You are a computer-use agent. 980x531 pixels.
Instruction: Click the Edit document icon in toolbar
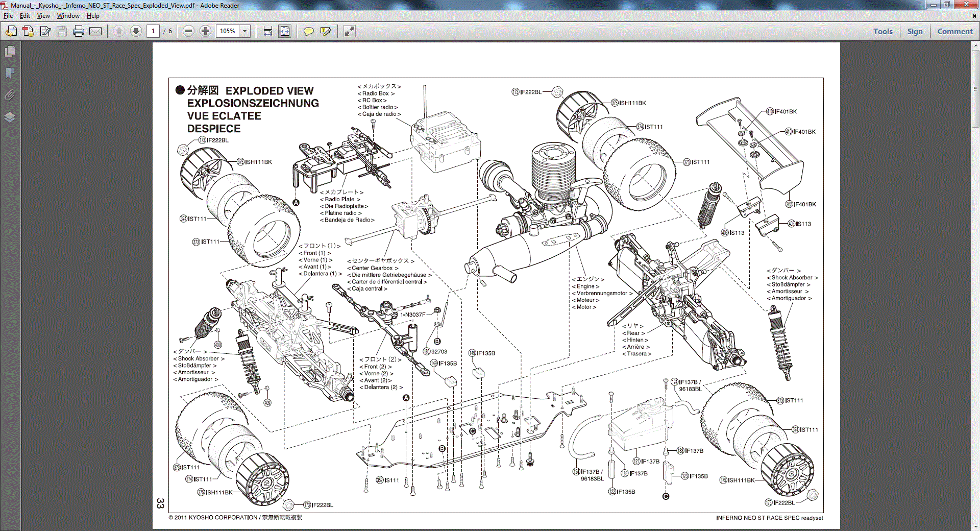[45, 31]
